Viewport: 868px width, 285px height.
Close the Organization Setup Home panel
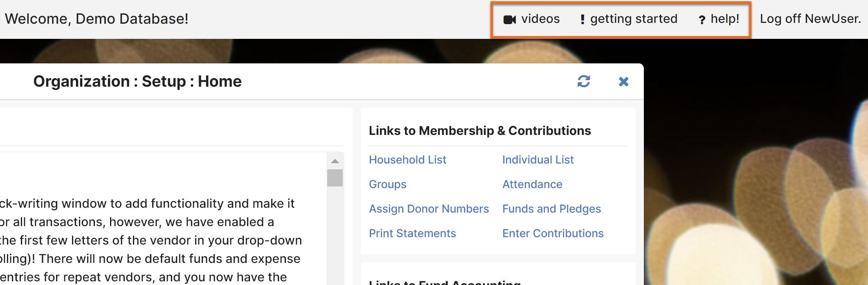click(623, 82)
